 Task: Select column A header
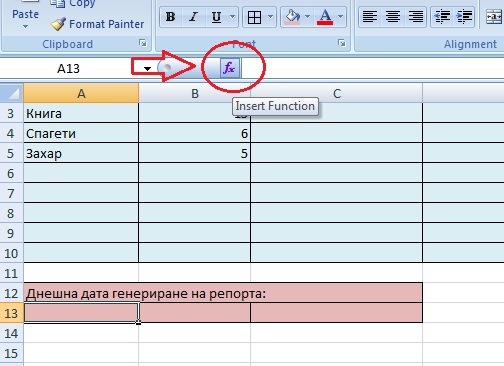click(81, 93)
